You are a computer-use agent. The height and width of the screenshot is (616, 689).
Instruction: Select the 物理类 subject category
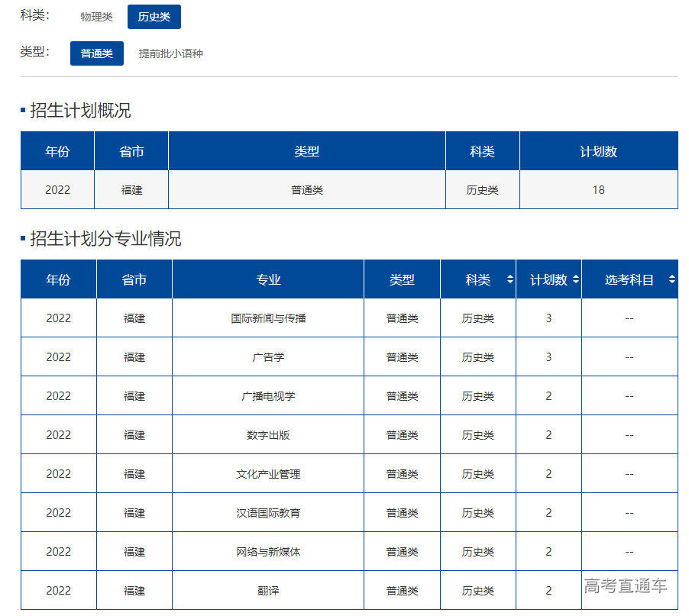97,17
